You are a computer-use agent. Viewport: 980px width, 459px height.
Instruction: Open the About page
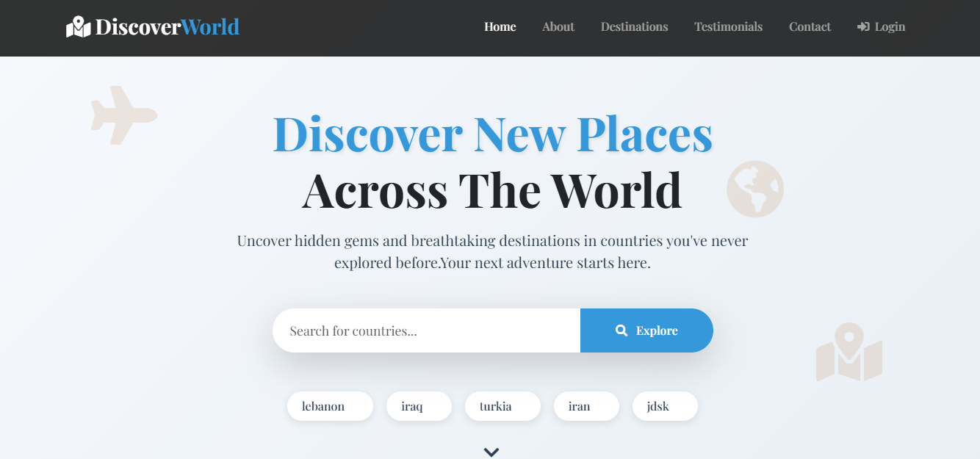point(558,26)
